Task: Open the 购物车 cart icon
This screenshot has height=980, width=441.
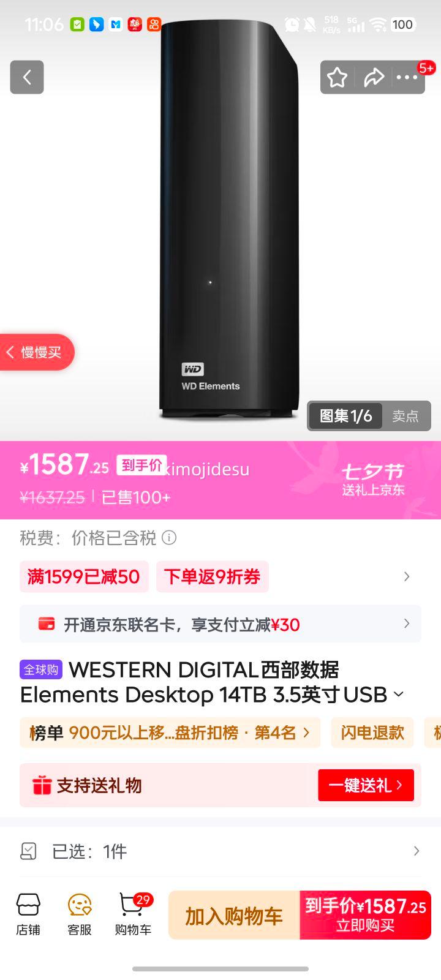Action: coord(133,914)
